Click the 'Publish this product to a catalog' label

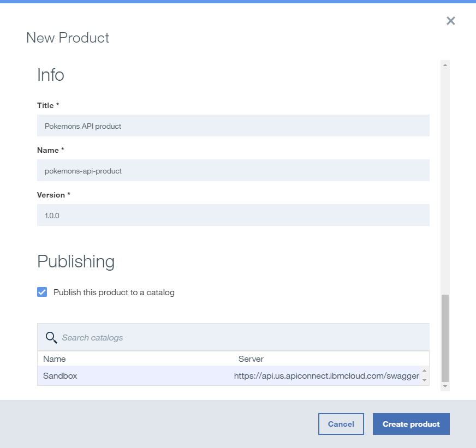click(114, 292)
